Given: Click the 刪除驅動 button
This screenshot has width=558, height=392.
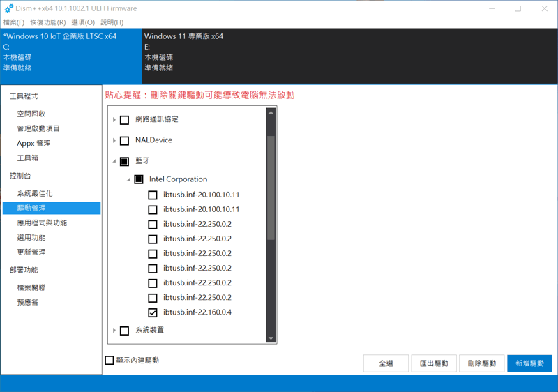Looking at the screenshot, I should click(482, 363).
